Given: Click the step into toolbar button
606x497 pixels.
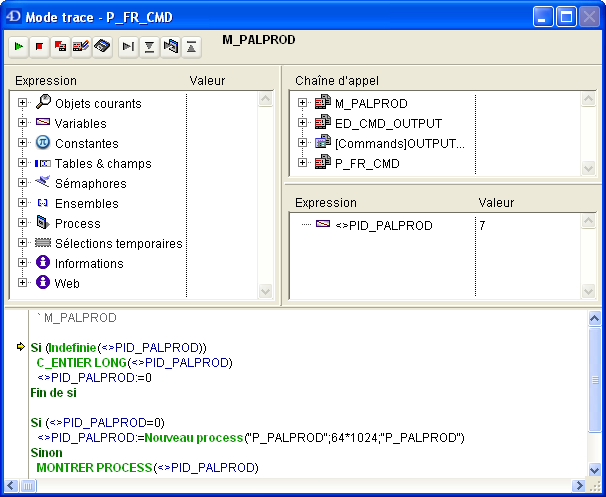Looking at the screenshot, I should [149, 46].
